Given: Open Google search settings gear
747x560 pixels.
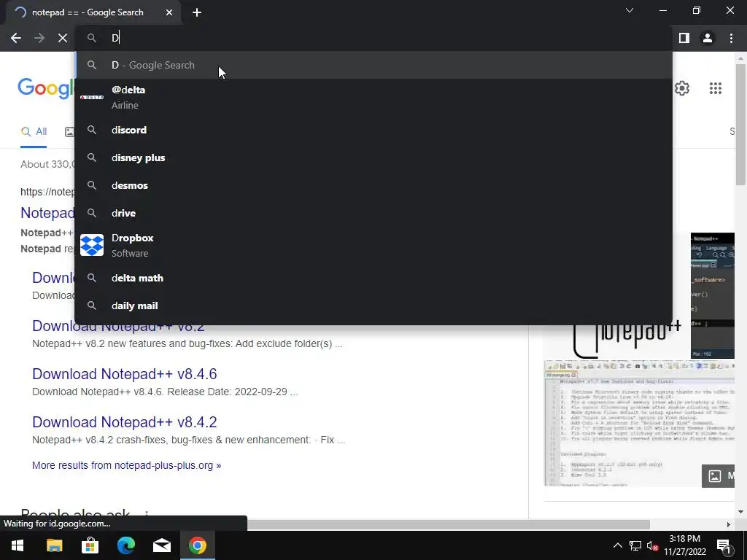Looking at the screenshot, I should (x=682, y=88).
